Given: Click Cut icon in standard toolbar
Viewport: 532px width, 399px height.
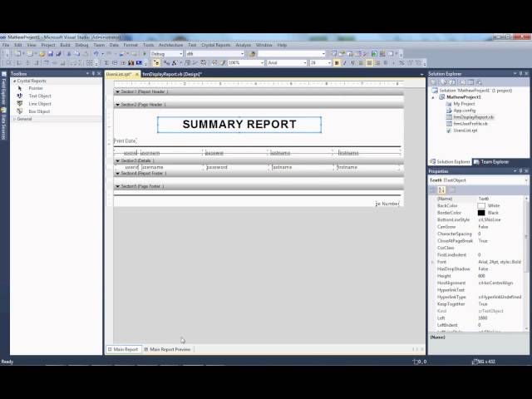Looking at the screenshot, I should [69, 53].
